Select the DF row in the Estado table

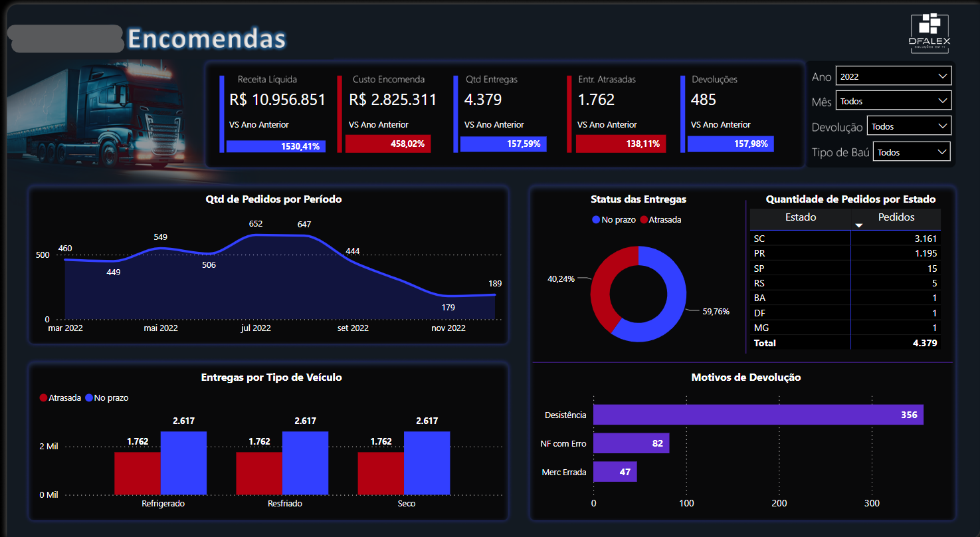(x=845, y=313)
